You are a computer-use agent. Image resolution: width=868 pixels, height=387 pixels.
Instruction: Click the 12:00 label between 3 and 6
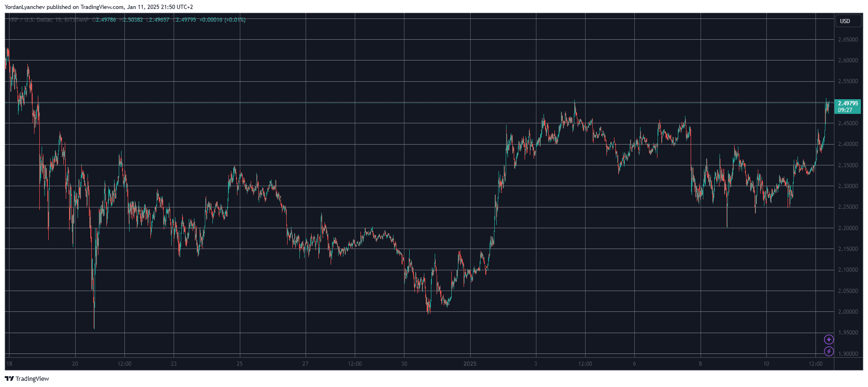click(585, 364)
